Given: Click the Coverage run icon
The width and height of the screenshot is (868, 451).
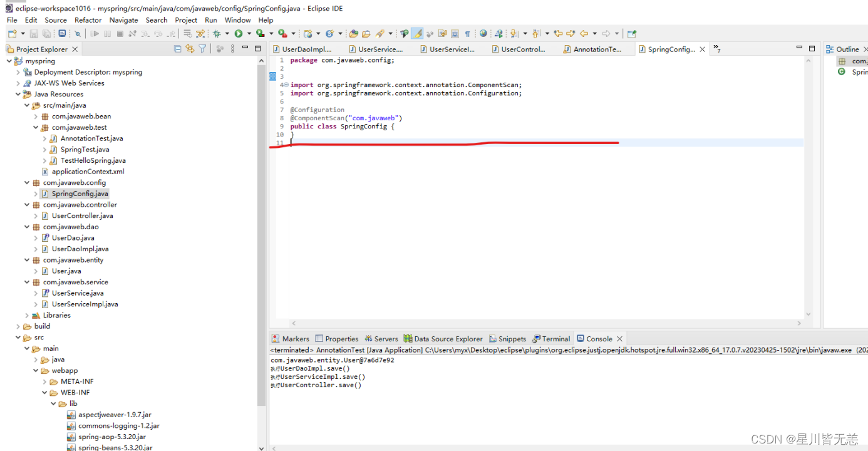Looking at the screenshot, I should 260,33.
